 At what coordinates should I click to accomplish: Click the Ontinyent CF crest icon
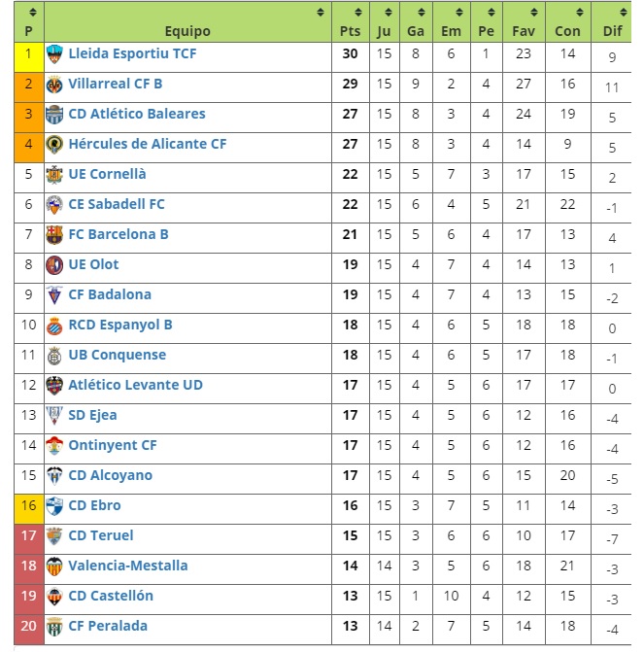[x=54, y=446]
